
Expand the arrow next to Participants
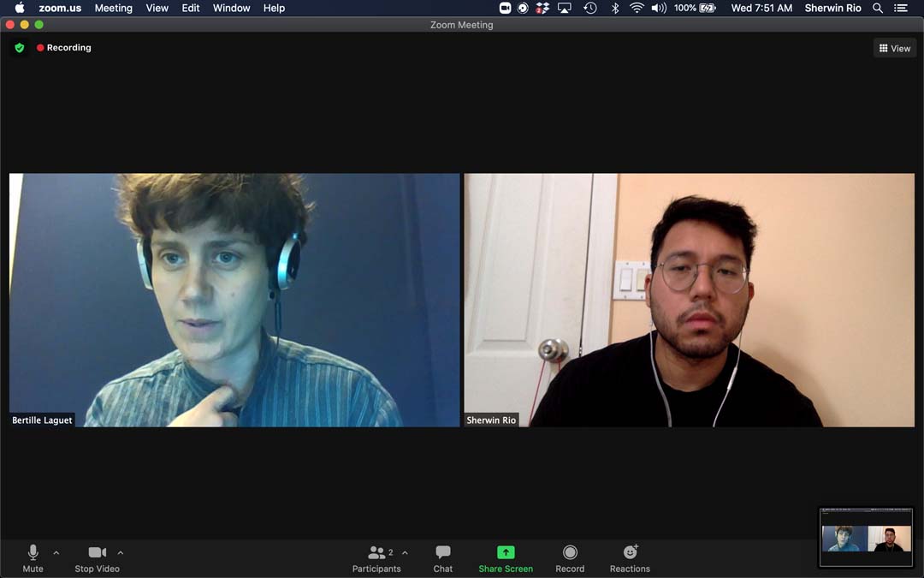[x=405, y=552]
